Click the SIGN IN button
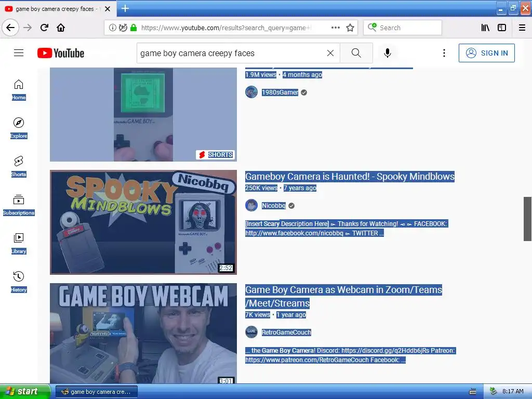Viewport: 532px width, 399px height. click(x=486, y=53)
